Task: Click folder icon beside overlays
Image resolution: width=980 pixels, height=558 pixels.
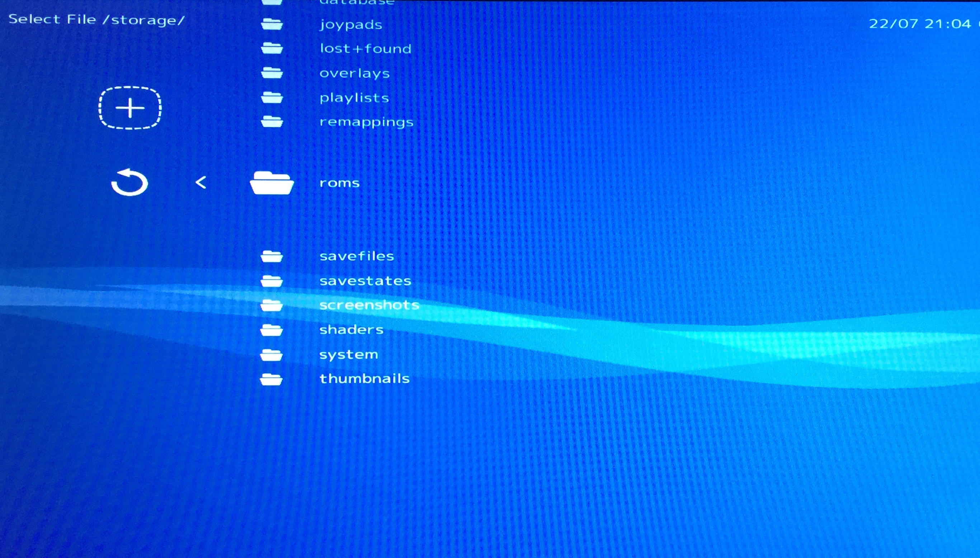Action: 272,72
